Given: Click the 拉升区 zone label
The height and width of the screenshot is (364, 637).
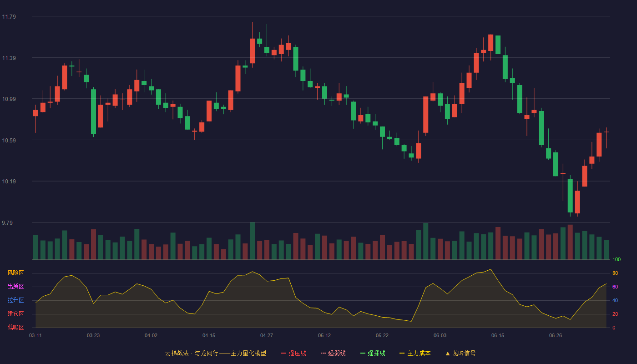Looking at the screenshot, I should tap(15, 300).
